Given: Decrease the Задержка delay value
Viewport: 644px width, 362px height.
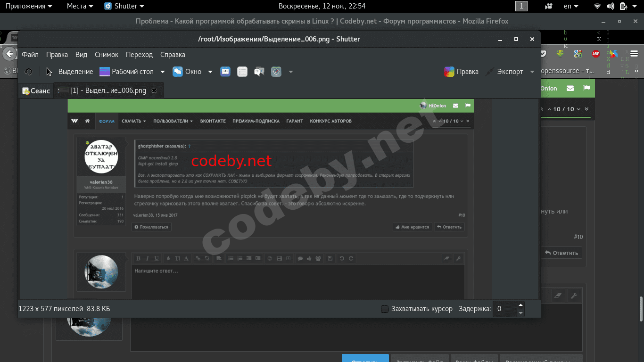Looking at the screenshot, I should (520, 313).
